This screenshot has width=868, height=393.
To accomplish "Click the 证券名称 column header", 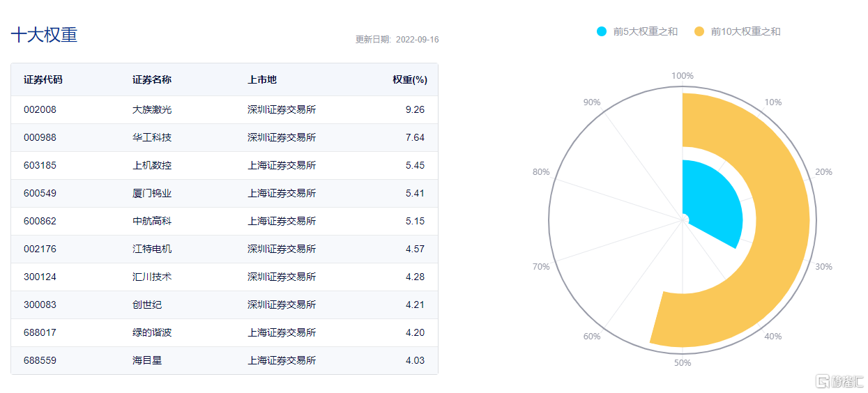I will pos(152,79).
